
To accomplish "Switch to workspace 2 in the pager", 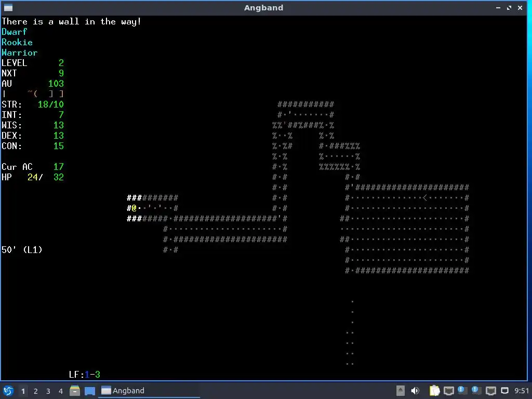I will (36, 391).
